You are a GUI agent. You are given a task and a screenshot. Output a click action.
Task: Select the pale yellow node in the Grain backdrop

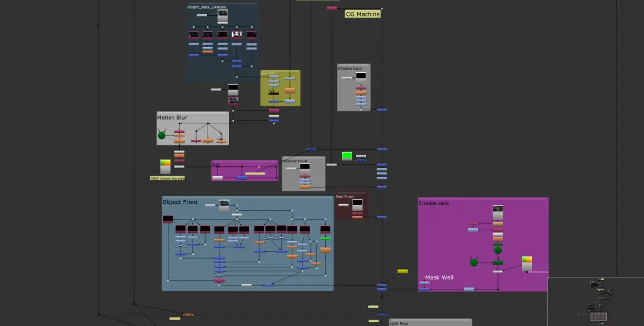(255, 174)
